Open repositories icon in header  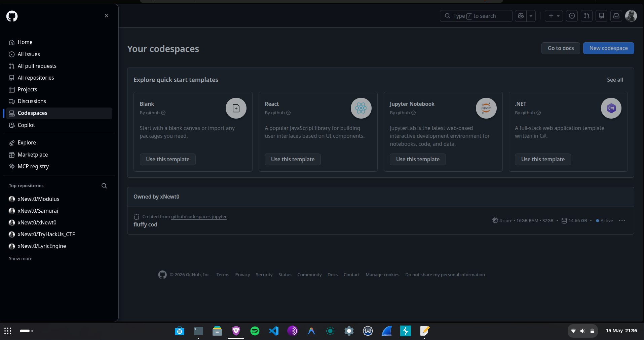coord(602,16)
